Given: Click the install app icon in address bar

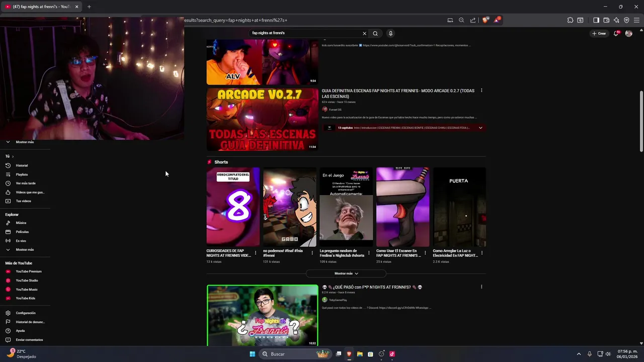Looking at the screenshot, I should click(450, 20).
